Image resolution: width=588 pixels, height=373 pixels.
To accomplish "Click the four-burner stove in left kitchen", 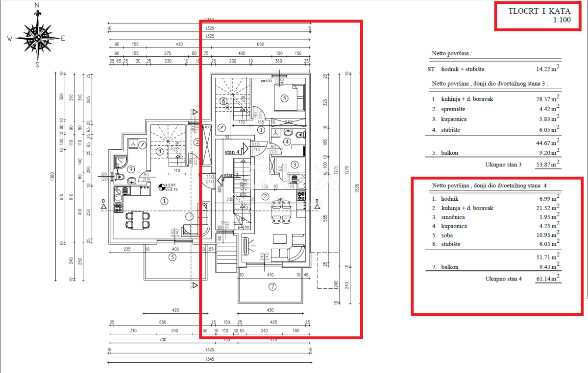I will [x=118, y=208].
